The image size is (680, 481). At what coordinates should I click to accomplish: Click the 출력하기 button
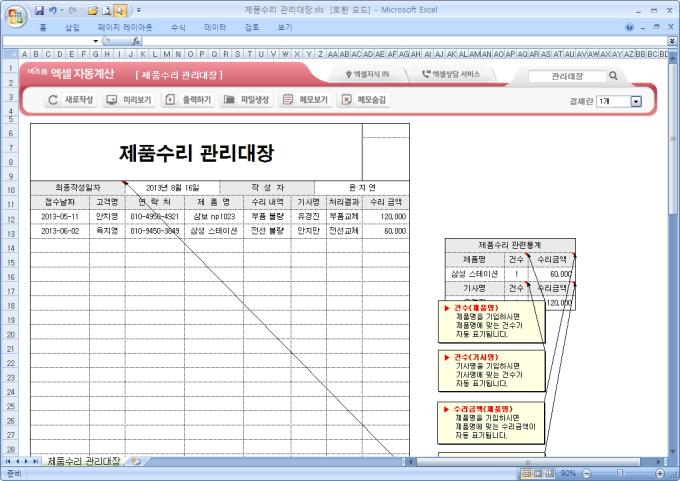click(188, 100)
